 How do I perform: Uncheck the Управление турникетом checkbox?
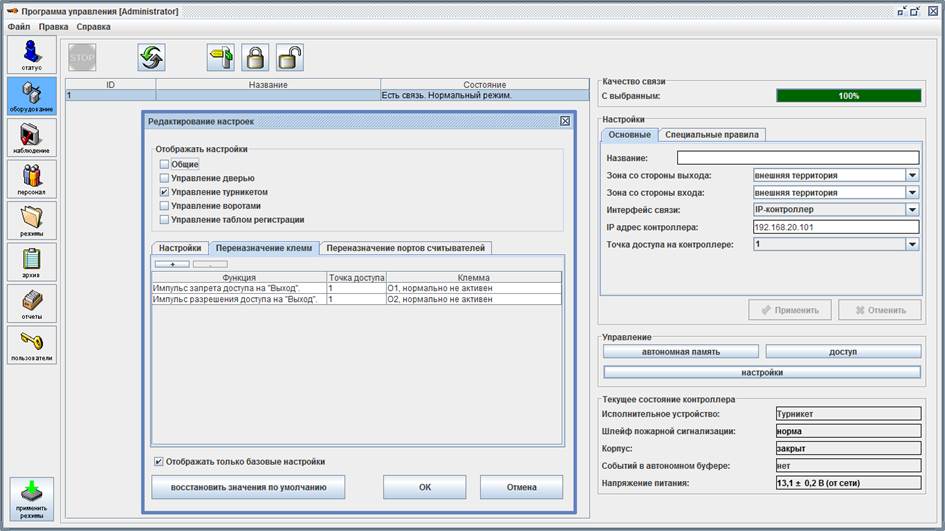(x=164, y=192)
